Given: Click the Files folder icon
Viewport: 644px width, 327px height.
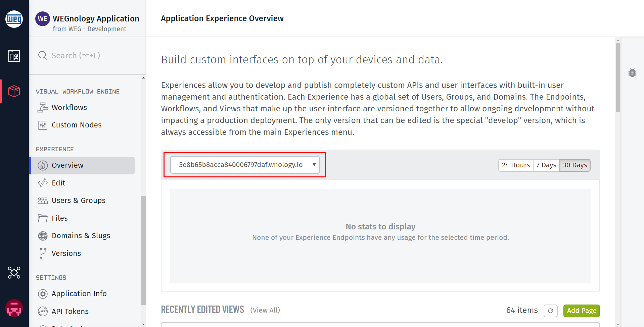Looking at the screenshot, I should click(43, 218).
